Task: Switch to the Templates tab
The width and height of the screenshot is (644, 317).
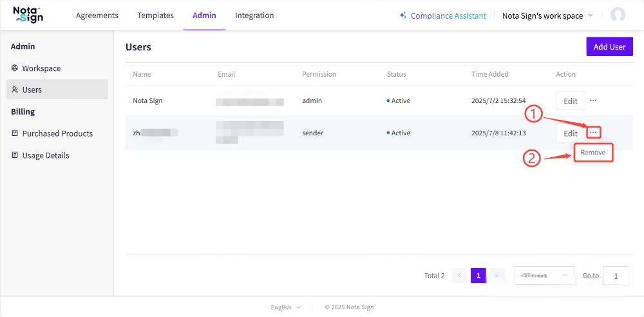Action: 155,15
